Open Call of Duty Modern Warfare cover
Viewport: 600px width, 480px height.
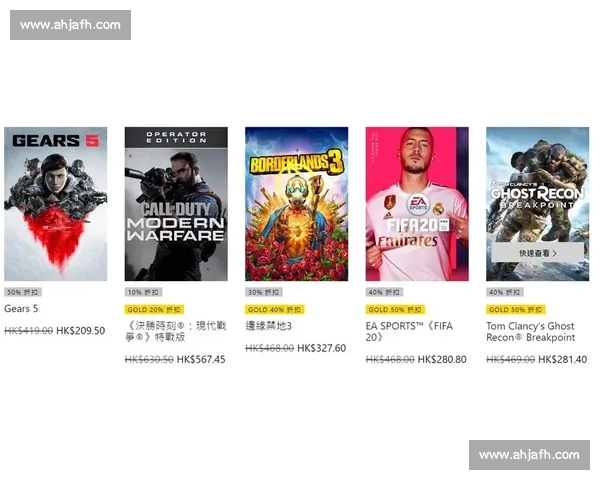(x=176, y=204)
